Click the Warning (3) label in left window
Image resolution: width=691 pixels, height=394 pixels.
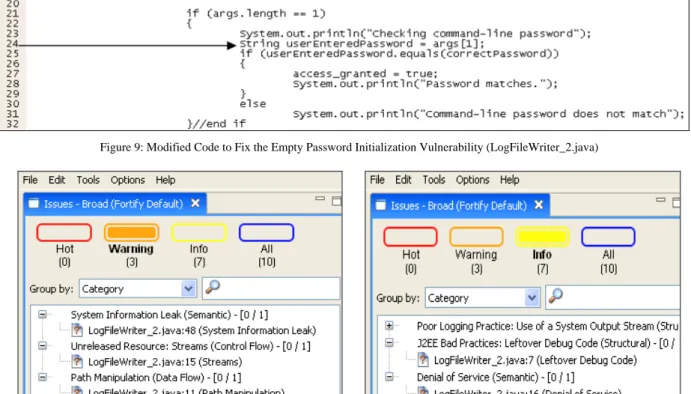131,255
